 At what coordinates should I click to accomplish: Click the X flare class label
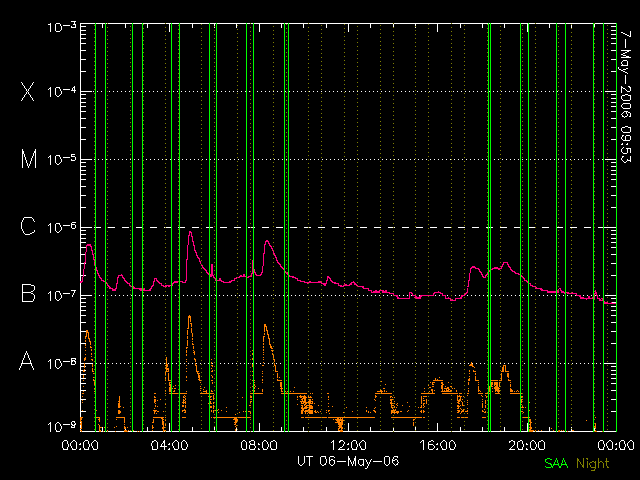pos(28,91)
